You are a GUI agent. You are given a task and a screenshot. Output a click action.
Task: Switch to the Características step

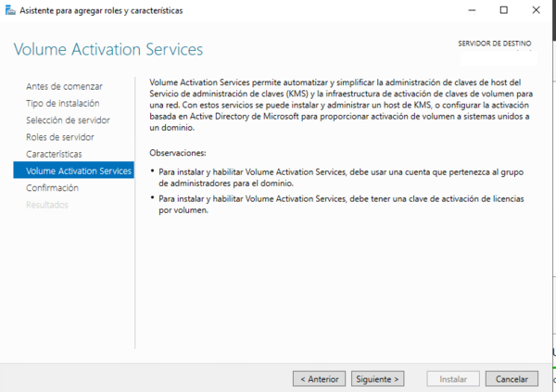54,154
